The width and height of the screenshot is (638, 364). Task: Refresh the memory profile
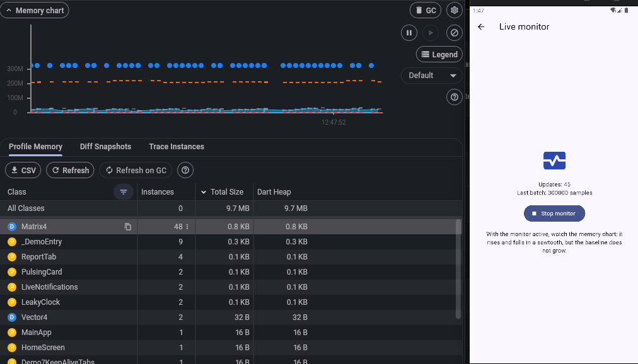point(71,170)
